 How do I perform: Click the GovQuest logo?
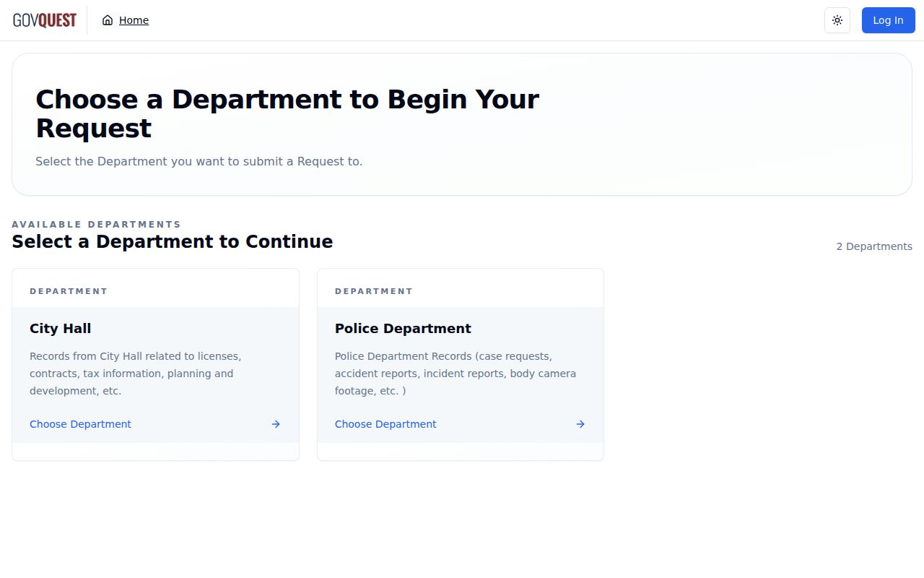45,20
